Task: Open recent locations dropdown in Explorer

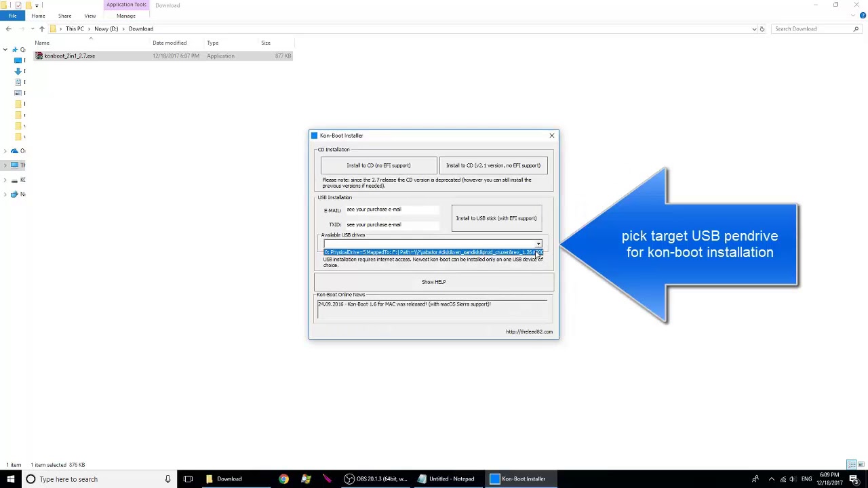Action: tap(32, 28)
